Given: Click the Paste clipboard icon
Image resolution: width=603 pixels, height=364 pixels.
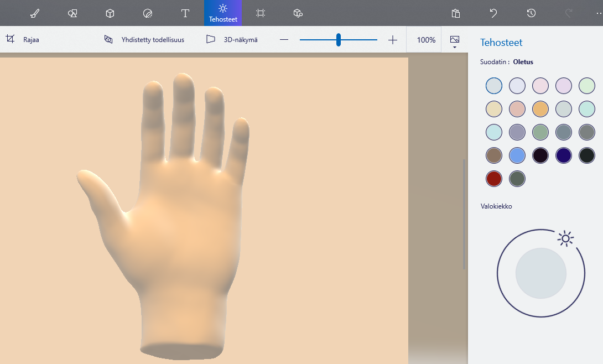Looking at the screenshot, I should (455, 13).
